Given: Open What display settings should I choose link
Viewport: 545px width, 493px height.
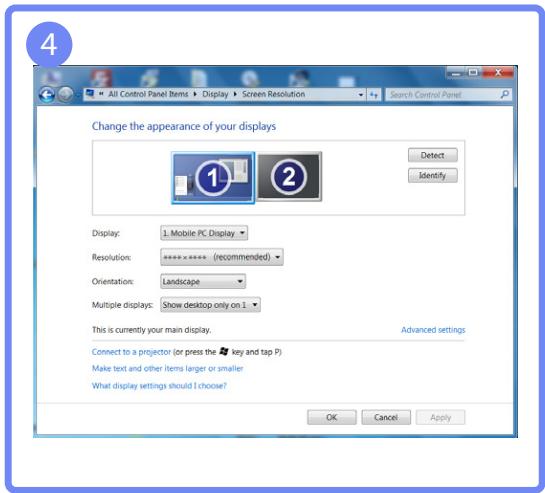Looking at the screenshot, I should (x=159, y=386).
